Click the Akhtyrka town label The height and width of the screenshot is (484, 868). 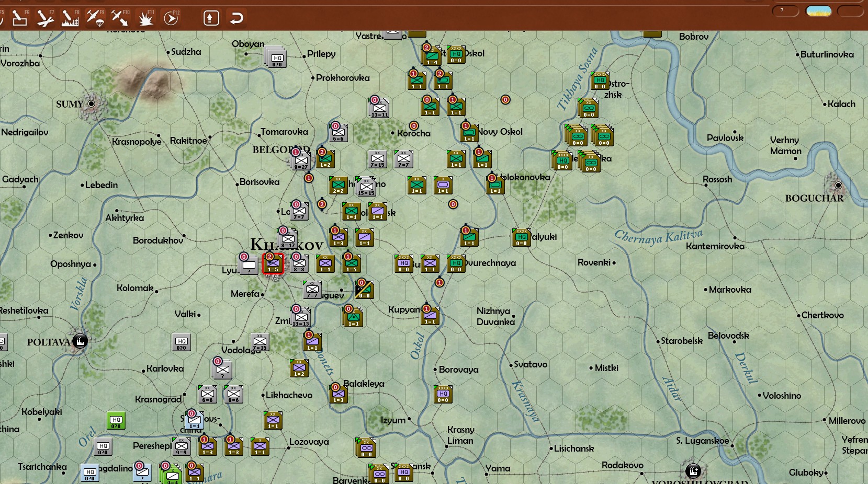(x=125, y=218)
